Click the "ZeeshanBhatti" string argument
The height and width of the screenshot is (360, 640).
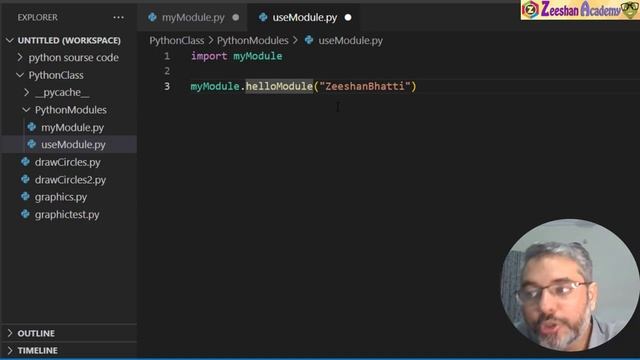point(365,86)
